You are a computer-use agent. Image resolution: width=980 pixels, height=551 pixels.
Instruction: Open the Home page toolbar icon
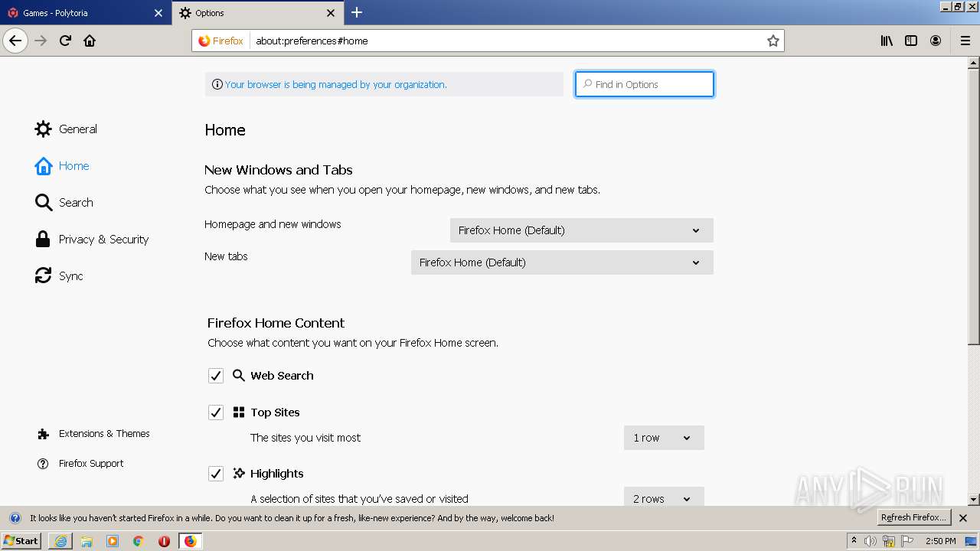(90, 41)
